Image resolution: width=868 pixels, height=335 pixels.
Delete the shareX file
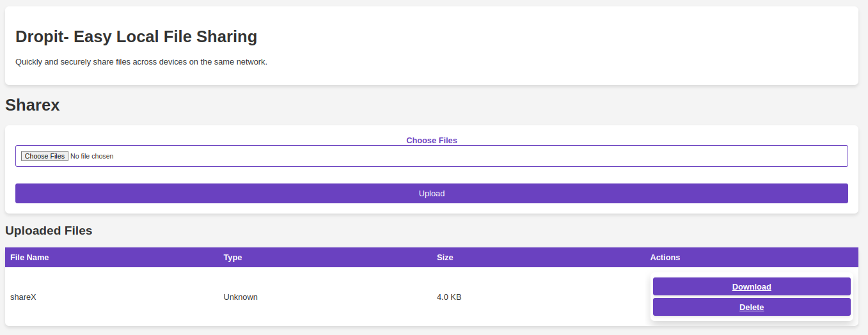[x=751, y=307]
